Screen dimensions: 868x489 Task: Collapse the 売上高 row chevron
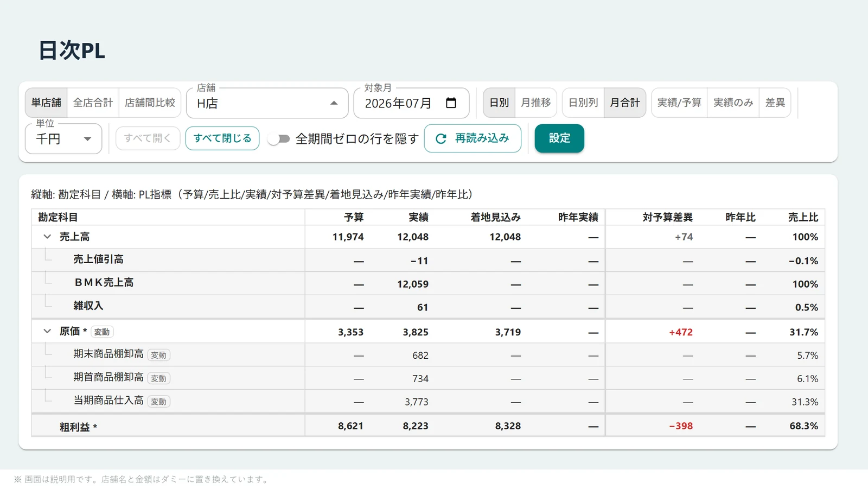point(47,237)
